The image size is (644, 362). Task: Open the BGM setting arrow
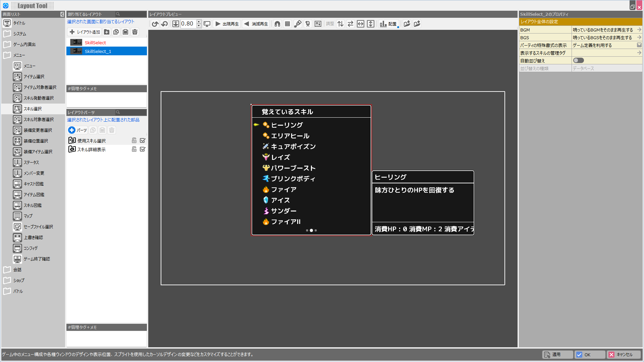pyautogui.click(x=639, y=30)
